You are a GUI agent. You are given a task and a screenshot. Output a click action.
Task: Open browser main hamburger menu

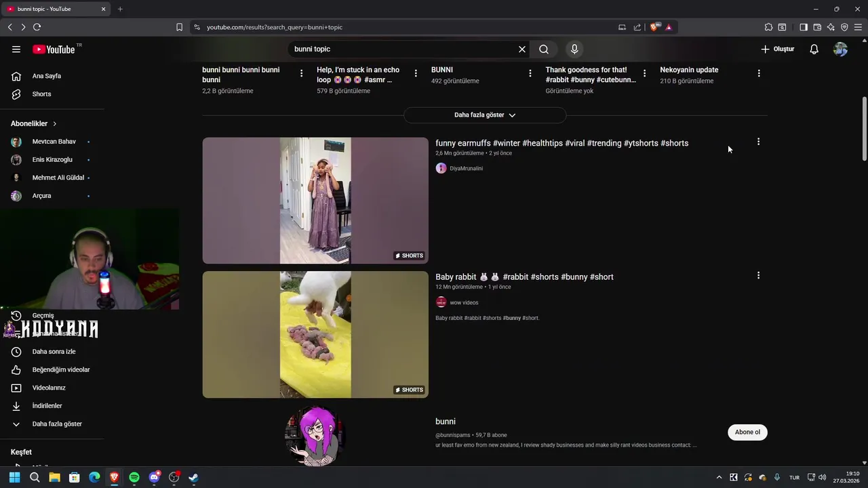pyautogui.click(x=859, y=27)
